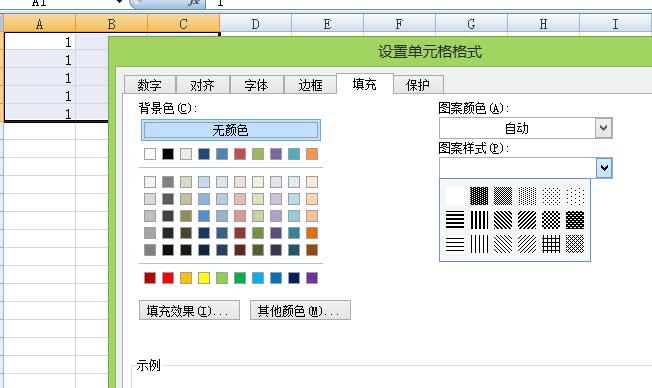Collapse the 图案样式 pattern style dropdown arrow
The height and width of the screenshot is (388, 652).
pos(604,168)
